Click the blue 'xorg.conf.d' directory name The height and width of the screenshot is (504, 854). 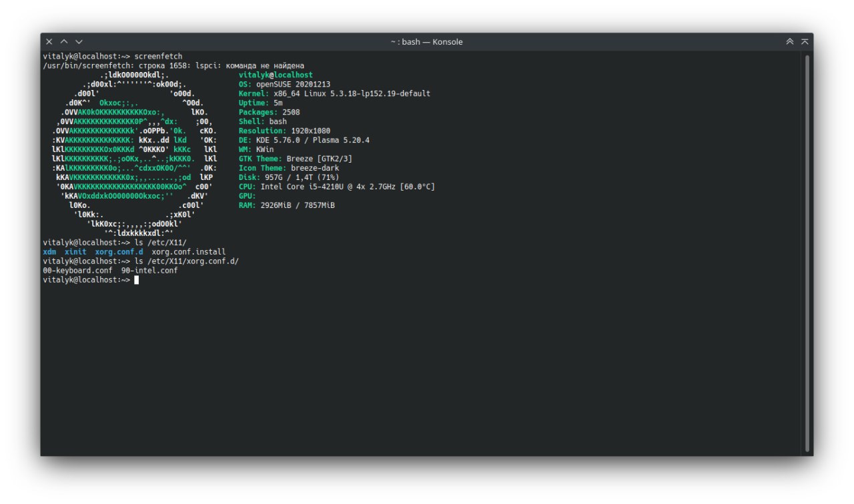tap(119, 252)
